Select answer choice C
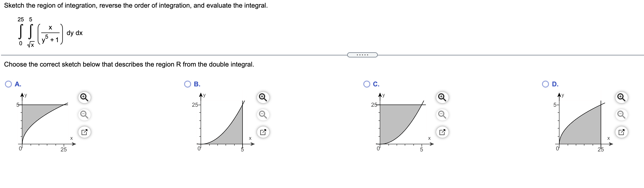This screenshot has width=644, height=188. [367, 83]
